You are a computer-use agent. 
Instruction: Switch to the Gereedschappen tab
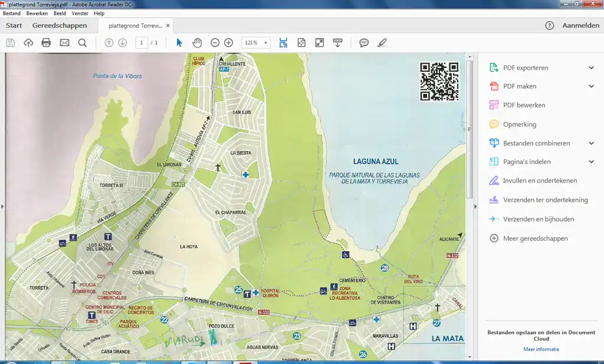(x=60, y=25)
